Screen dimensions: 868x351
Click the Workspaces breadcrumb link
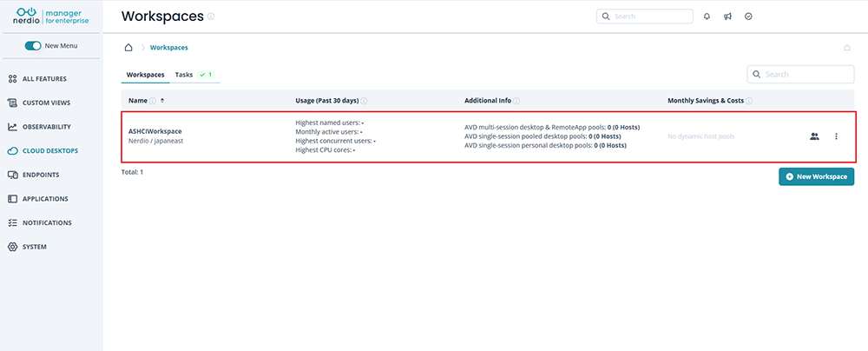(x=169, y=48)
